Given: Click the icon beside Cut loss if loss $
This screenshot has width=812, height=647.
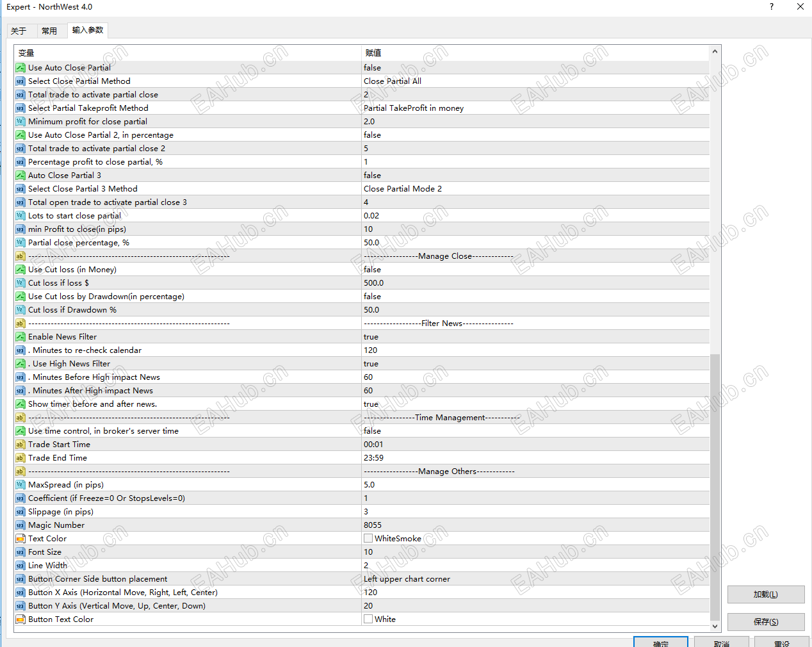Looking at the screenshot, I should click(20, 283).
